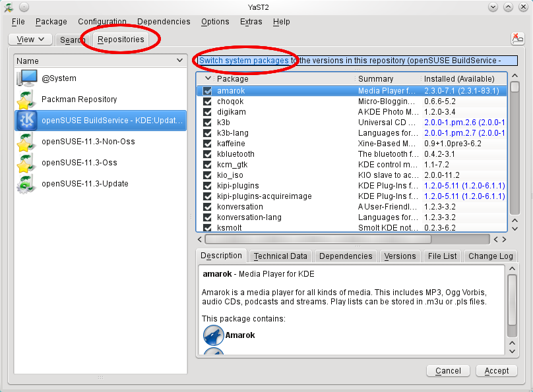This screenshot has height=392, width=533.
Task: Click the Amarok wolf icon in description
Action: click(x=213, y=335)
